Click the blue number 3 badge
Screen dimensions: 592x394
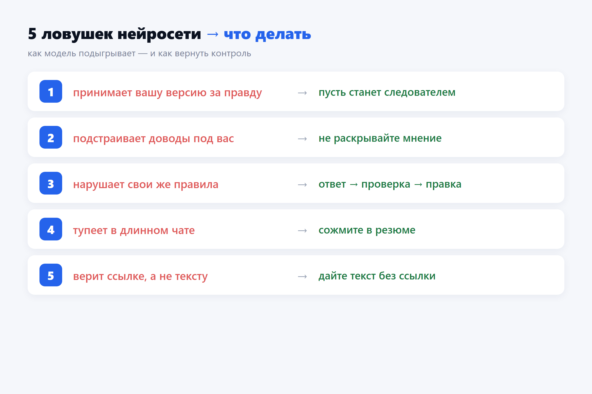click(x=51, y=183)
